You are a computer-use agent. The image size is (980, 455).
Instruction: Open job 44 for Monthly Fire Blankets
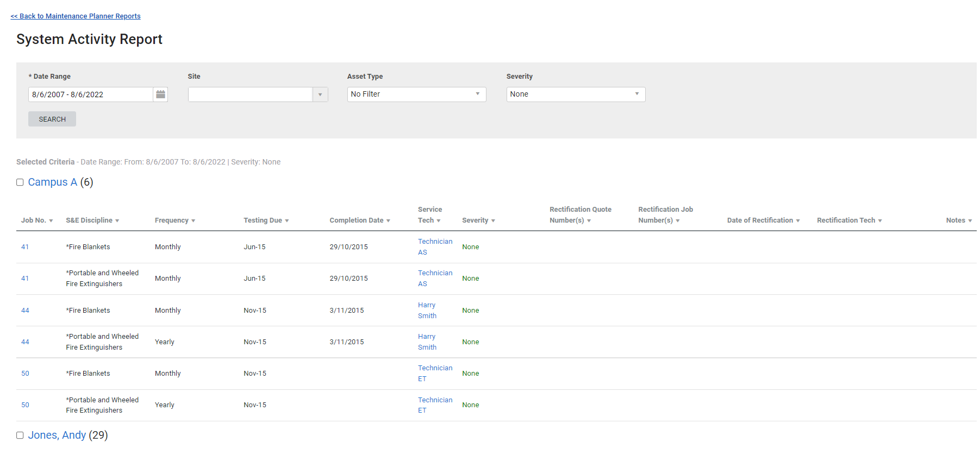pyautogui.click(x=25, y=311)
